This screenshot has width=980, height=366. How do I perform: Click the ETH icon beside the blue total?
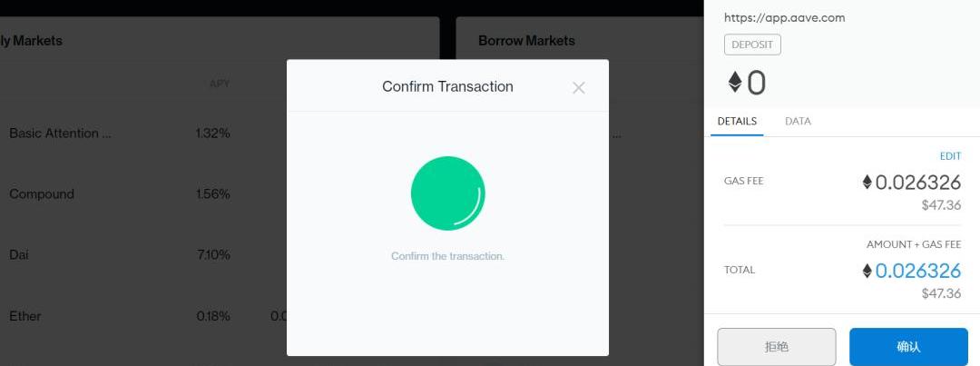(x=867, y=271)
